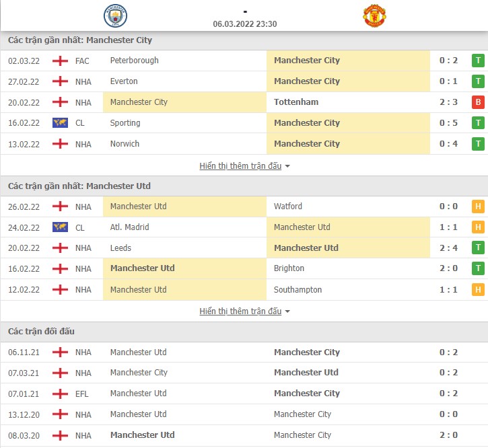Click the Manchester United club crest
This screenshot has height=448, width=488.
374,15
